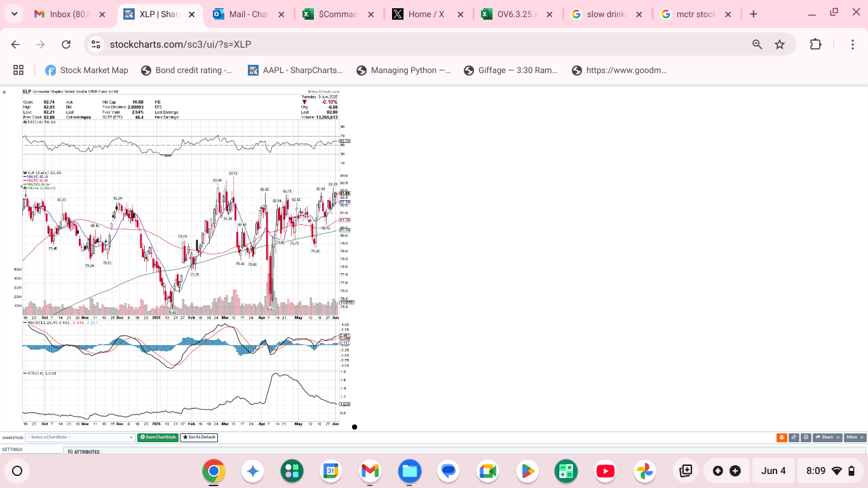Open Google Meet on shelf

pyautogui.click(x=488, y=471)
